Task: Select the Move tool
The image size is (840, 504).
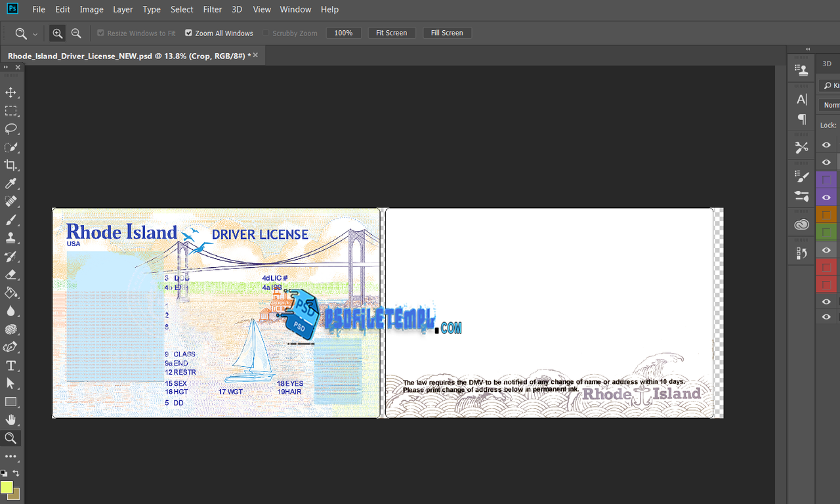Action: [10, 93]
